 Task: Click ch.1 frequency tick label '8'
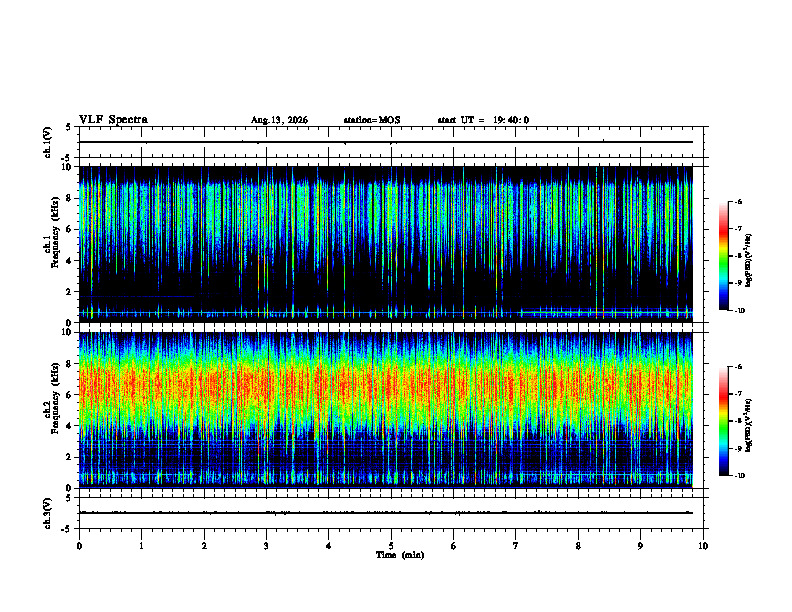pyautogui.click(x=70, y=198)
